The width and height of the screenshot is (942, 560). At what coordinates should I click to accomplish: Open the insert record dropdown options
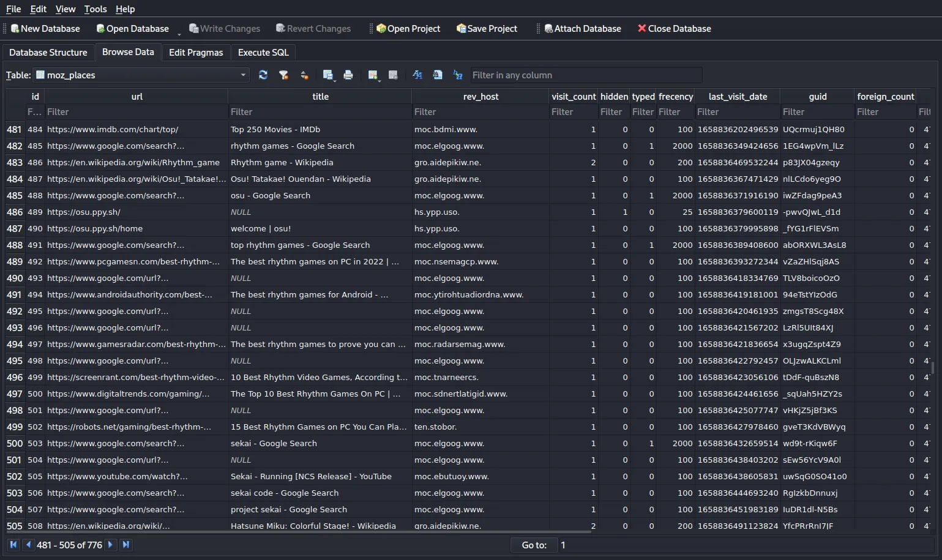click(x=381, y=80)
